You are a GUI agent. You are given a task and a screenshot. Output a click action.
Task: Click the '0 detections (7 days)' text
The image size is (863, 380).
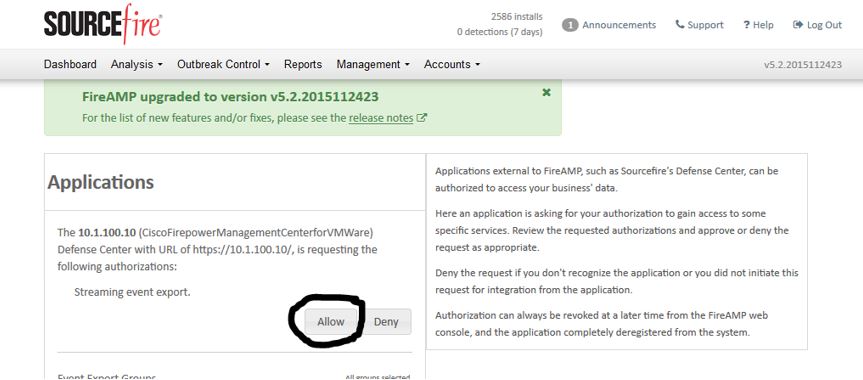pos(499,32)
